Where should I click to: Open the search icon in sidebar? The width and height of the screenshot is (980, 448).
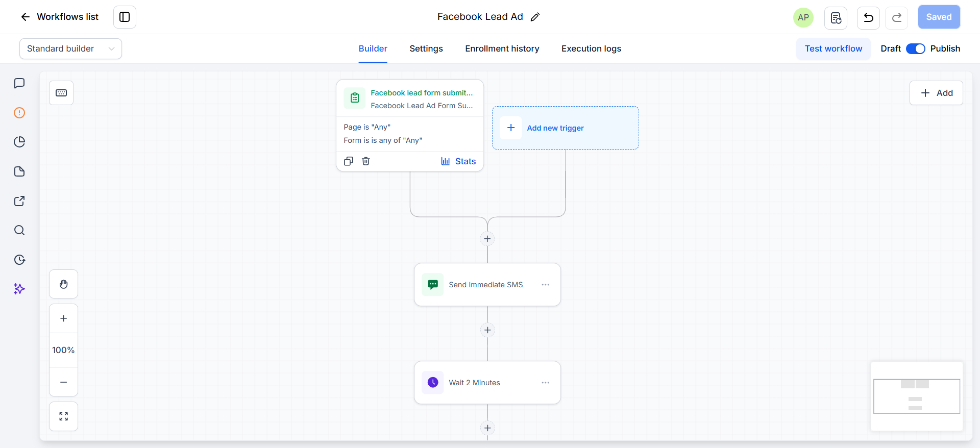pyautogui.click(x=19, y=230)
